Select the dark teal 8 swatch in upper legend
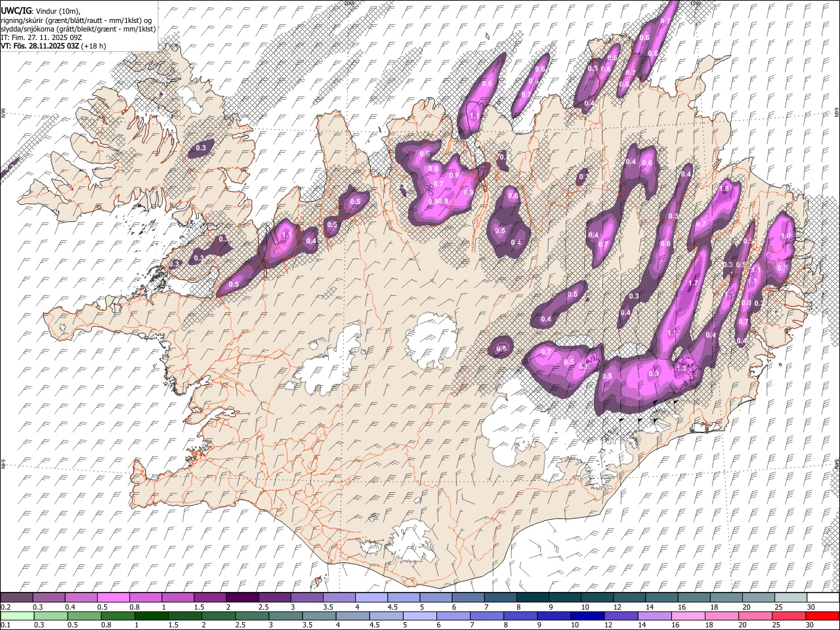 (x=532, y=598)
